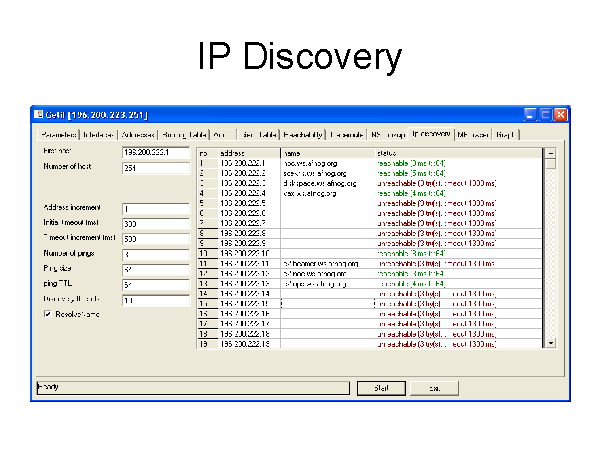Viewport: 600px width, 450px height.
Task: Click the scrollbar up arrow
Action: (x=549, y=154)
